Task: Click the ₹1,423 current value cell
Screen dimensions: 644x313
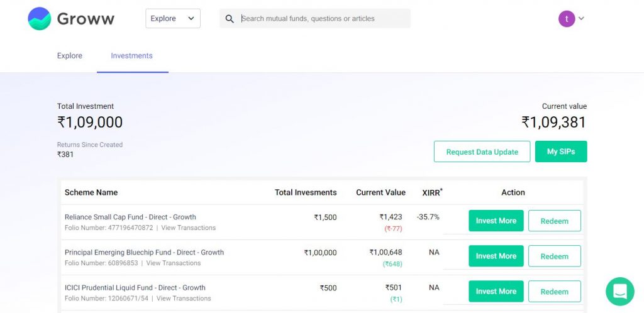Action: tap(391, 217)
